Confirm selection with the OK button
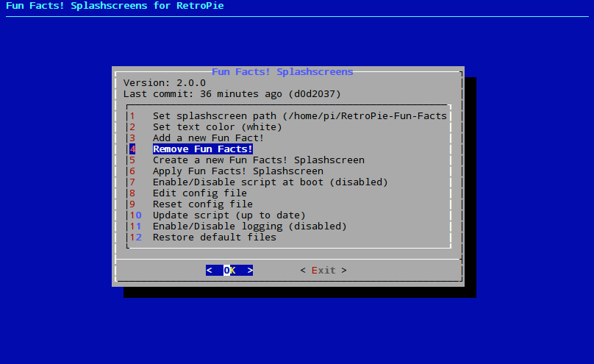The width and height of the screenshot is (594, 364). pos(229,270)
